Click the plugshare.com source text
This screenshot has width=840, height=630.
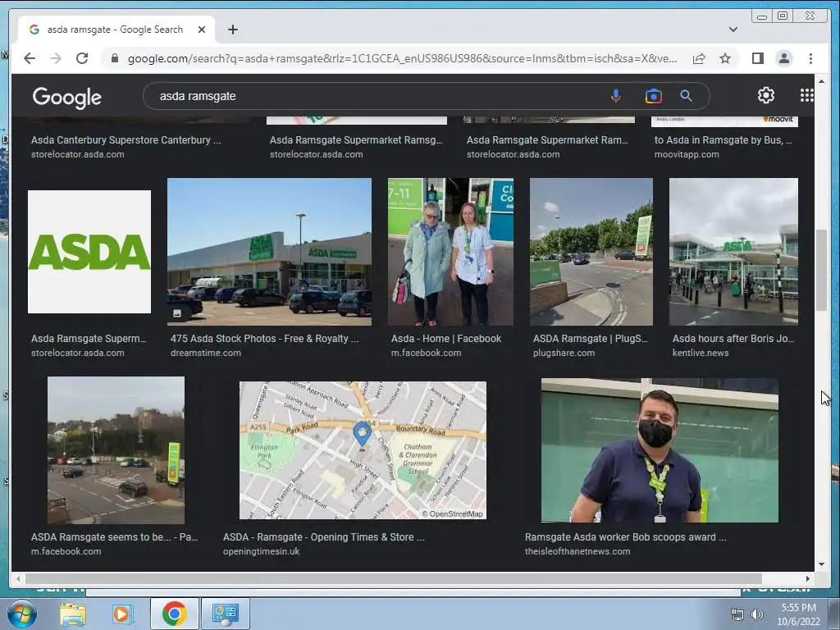coord(564,353)
